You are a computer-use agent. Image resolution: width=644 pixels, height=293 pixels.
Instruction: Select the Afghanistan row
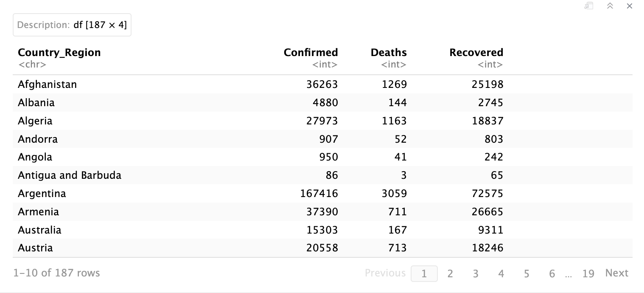pyautogui.click(x=48, y=85)
